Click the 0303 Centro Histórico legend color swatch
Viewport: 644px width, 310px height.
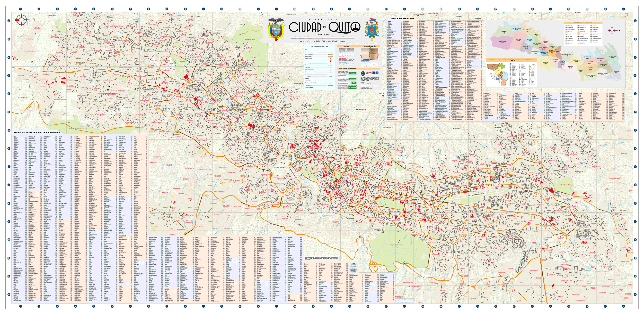pos(579,33)
